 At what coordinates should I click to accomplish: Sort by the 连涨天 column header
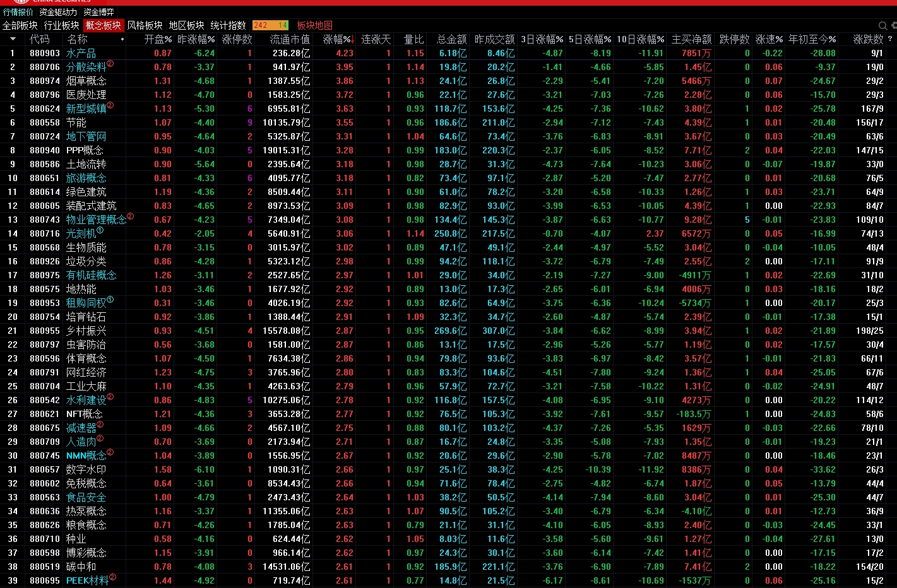376,39
